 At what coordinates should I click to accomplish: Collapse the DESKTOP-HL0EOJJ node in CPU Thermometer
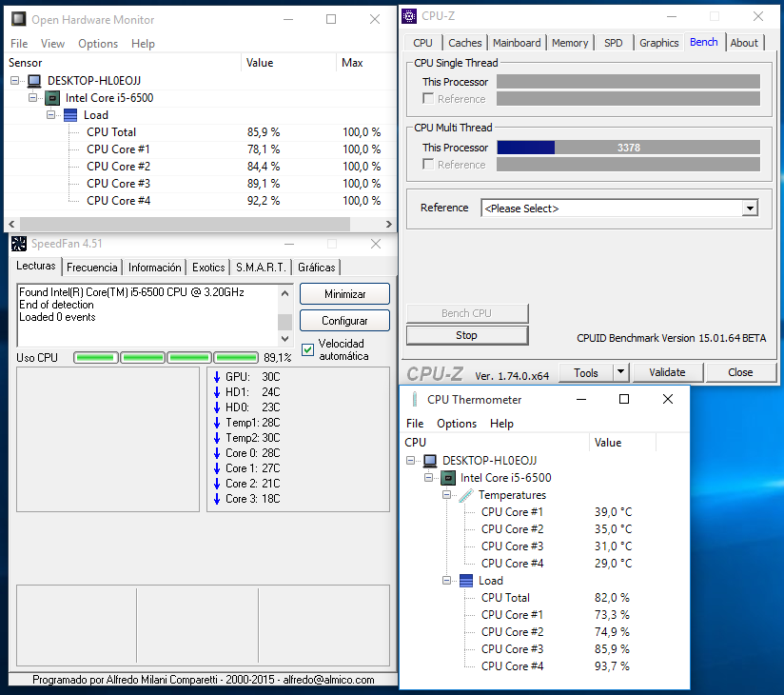click(410, 461)
